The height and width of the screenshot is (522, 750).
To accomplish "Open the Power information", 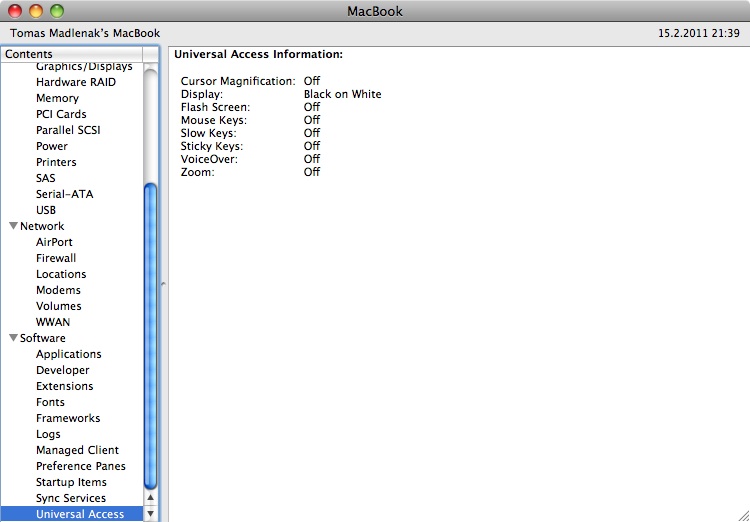I will pyautogui.click(x=52, y=146).
